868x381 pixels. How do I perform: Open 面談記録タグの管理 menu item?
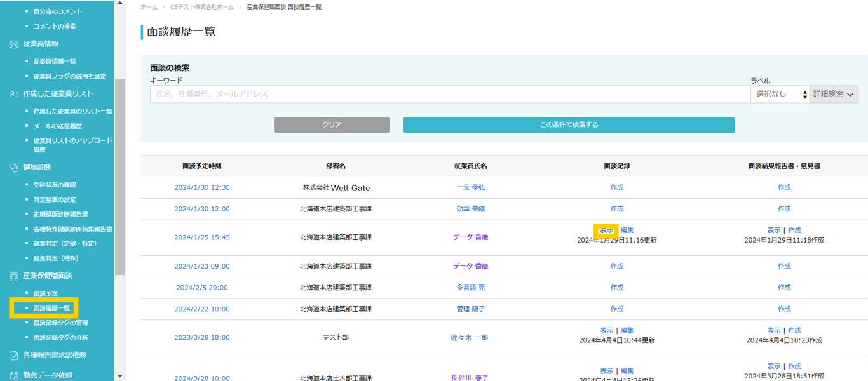coord(60,323)
